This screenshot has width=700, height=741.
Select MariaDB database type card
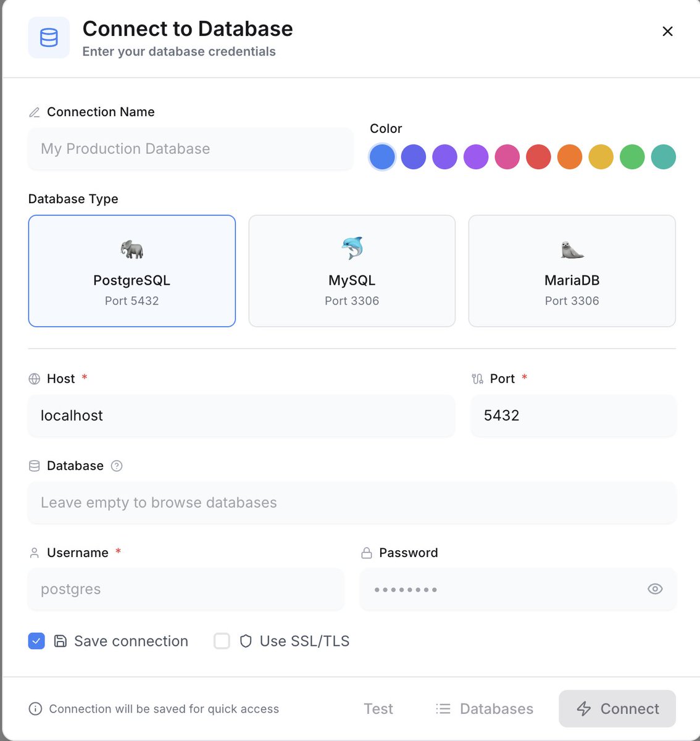(572, 271)
